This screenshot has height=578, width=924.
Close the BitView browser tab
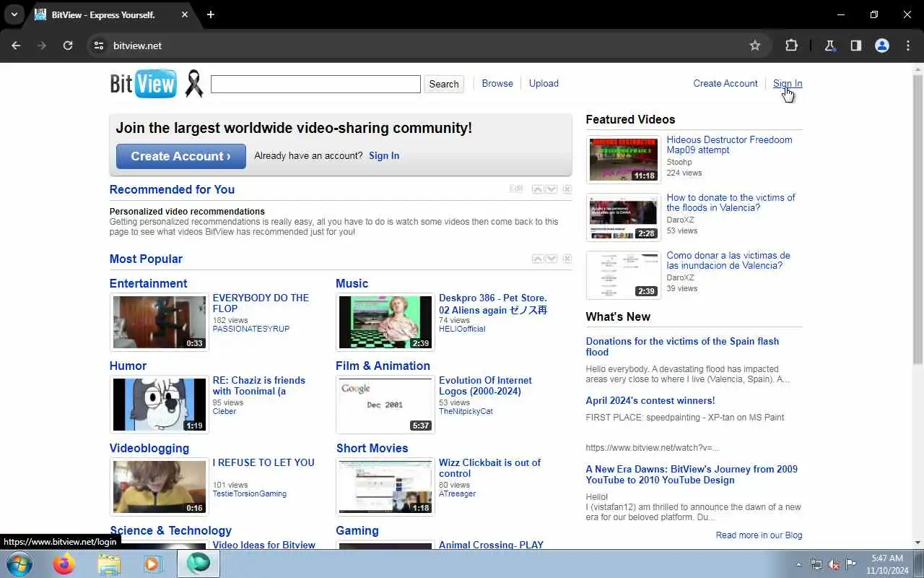[185, 14]
